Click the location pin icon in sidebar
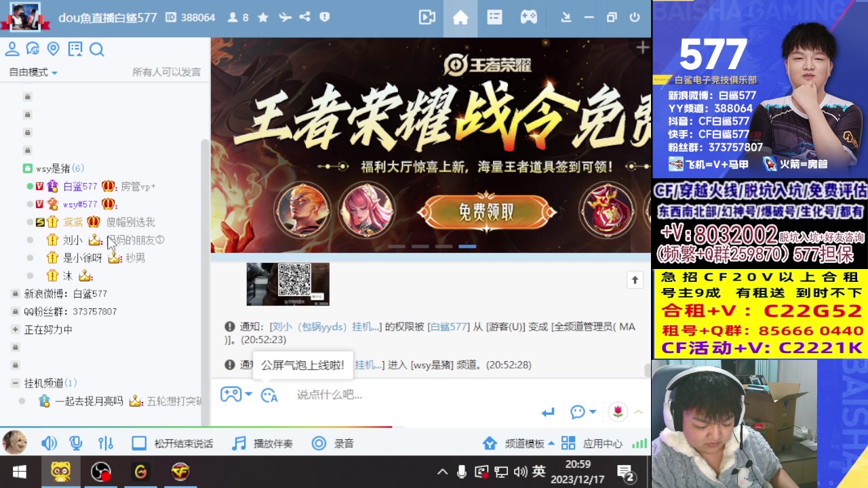This screenshot has width=868, height=488. [54, 49]
